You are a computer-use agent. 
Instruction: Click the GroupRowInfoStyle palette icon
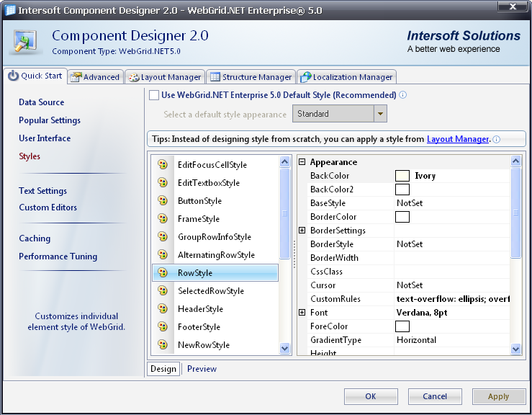coord(163,236)
